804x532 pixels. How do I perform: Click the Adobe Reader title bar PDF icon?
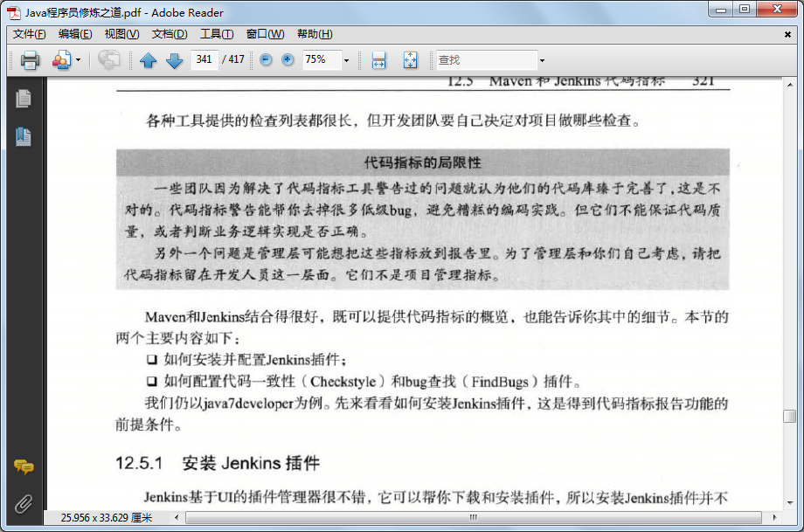14,12
